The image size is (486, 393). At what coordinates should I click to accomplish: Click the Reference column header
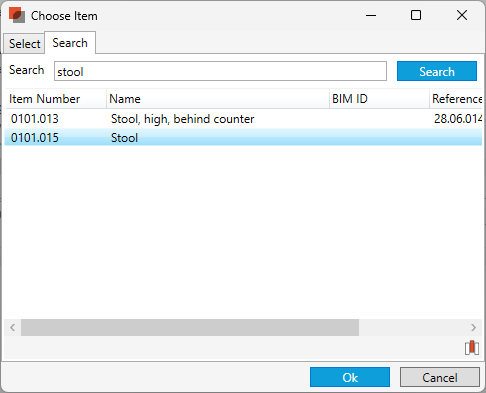(x=456, y=99)
